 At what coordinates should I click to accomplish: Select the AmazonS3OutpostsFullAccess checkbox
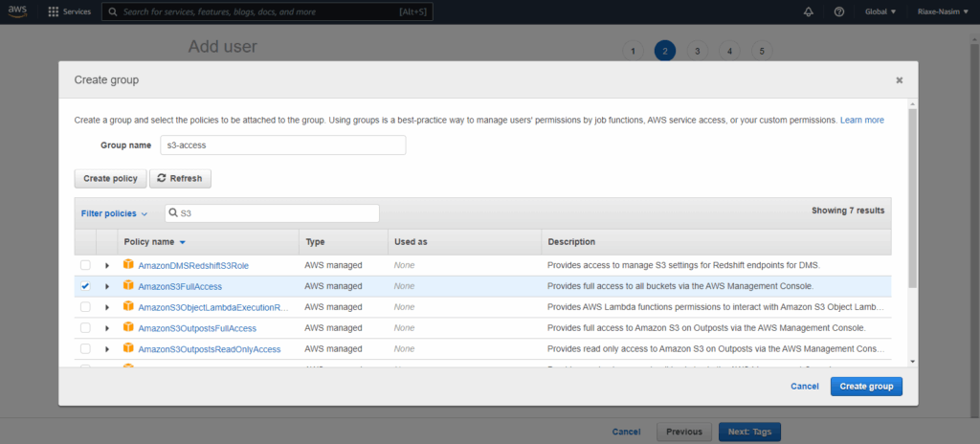tap(85, 328)
